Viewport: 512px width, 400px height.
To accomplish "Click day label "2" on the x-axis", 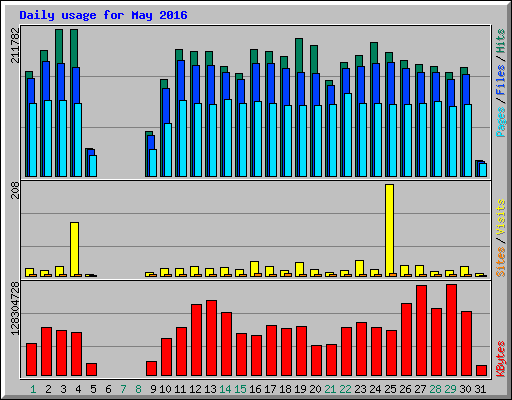I will [x=48, y=389].
